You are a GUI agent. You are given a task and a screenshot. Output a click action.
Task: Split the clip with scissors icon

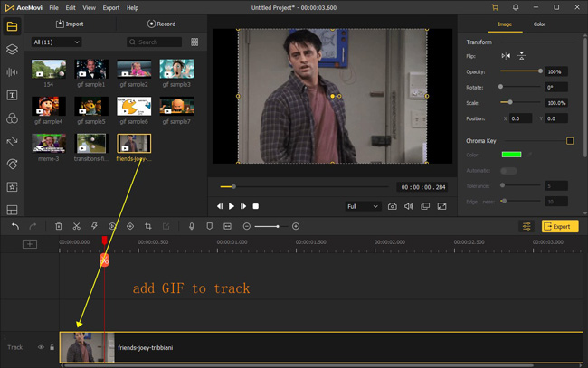77,226
